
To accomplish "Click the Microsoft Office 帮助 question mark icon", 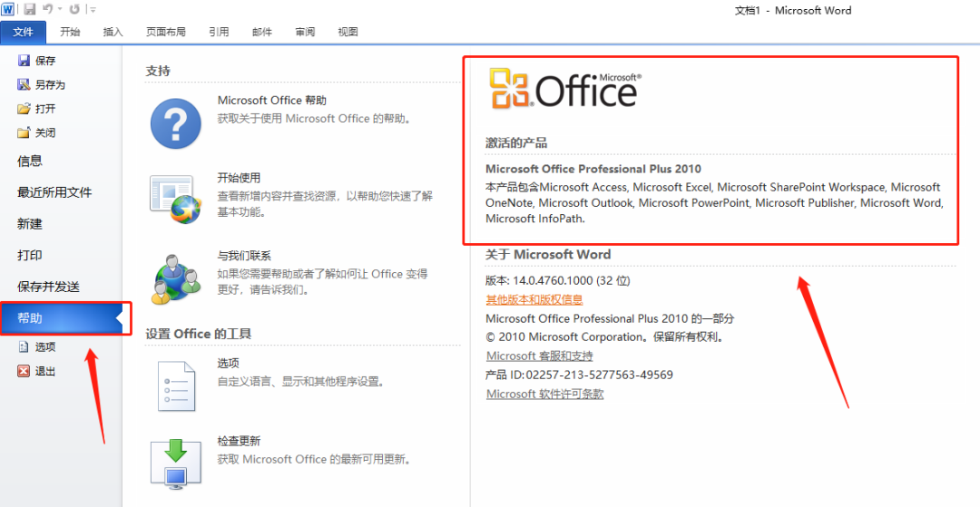I will pos(174,123).
